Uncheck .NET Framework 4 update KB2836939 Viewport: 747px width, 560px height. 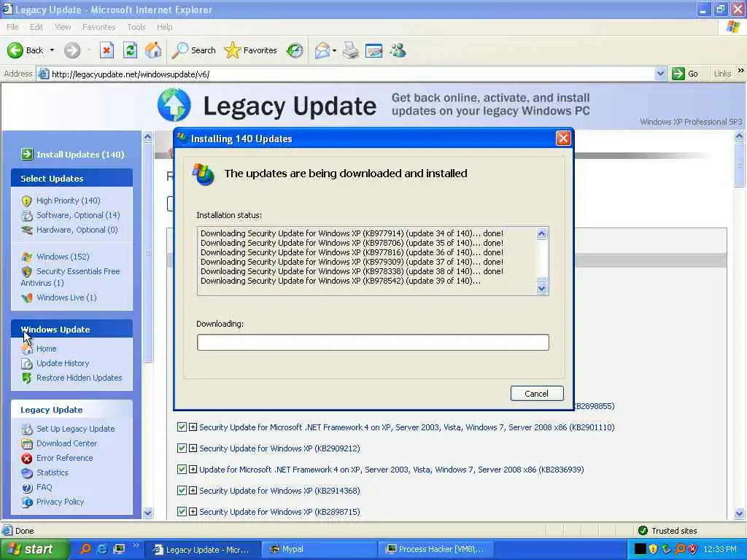coord(182,469)
